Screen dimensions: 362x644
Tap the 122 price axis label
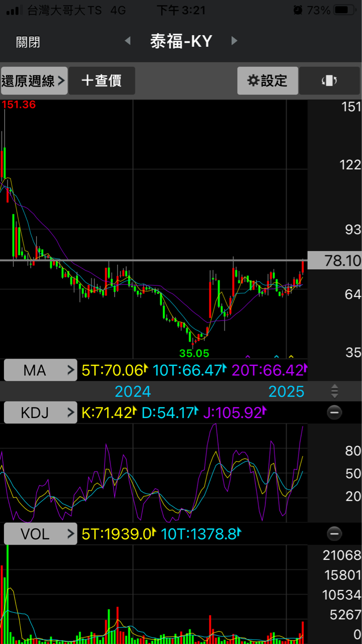click(349, 165)
